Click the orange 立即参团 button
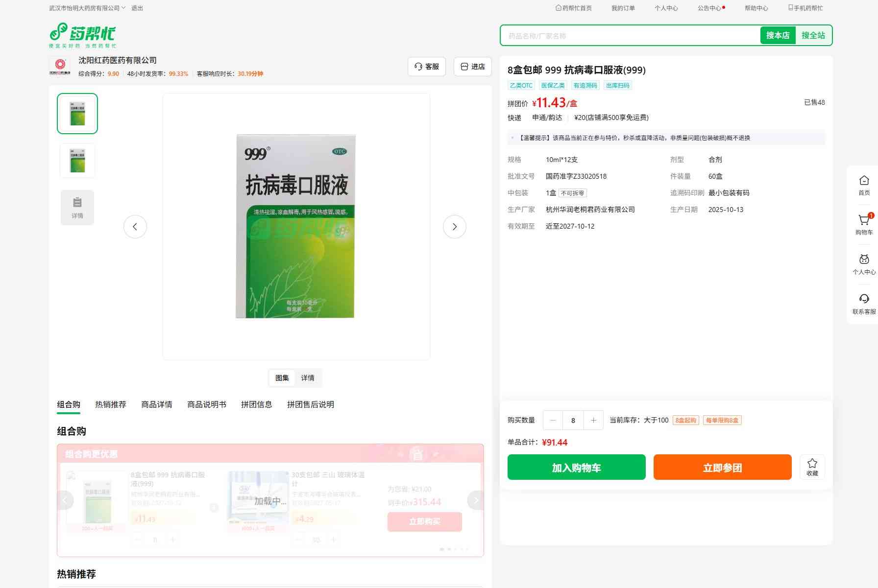The width and height of the screenshot is (878, 588). pos(722,467)
